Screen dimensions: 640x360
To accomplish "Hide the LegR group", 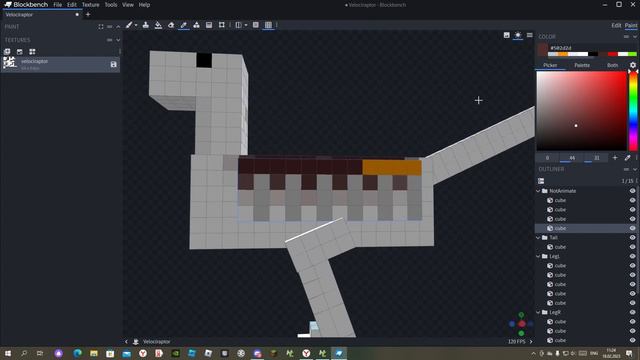I will pyautogui.click(x=633, y=312).
